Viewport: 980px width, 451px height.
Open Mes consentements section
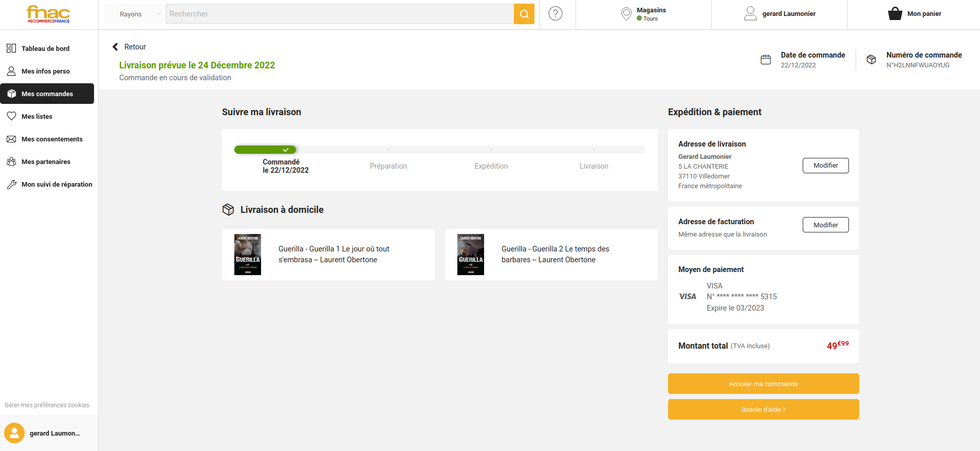(51, 139)
